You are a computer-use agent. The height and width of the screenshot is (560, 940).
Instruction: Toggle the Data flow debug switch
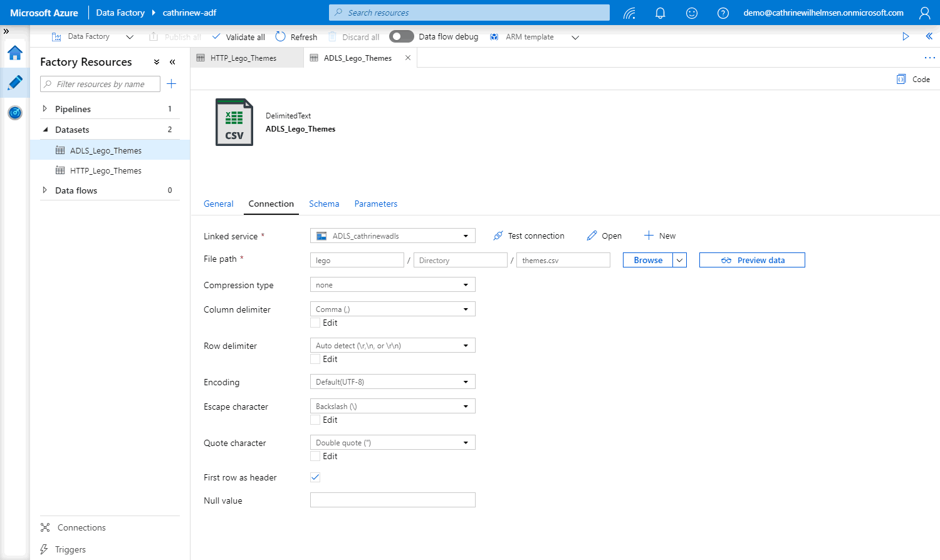pos(401,37)
